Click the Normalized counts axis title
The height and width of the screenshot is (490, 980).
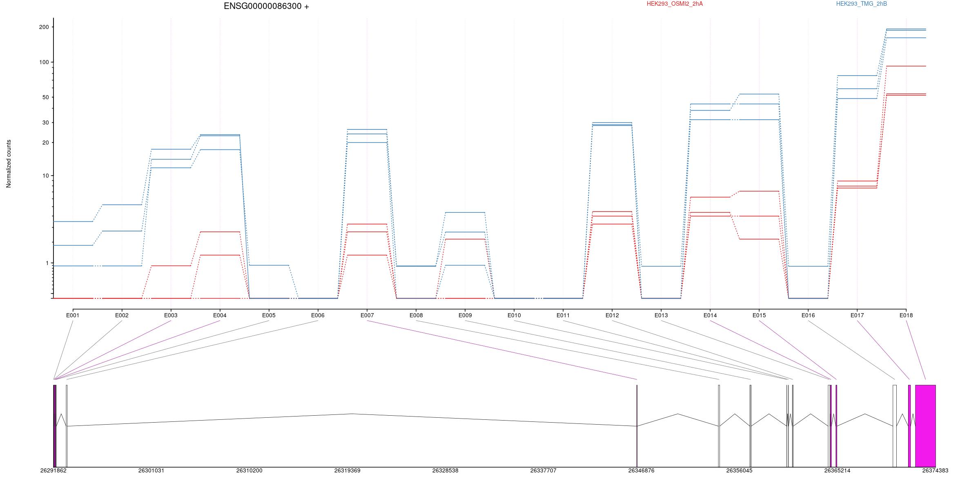click(9, 164)
